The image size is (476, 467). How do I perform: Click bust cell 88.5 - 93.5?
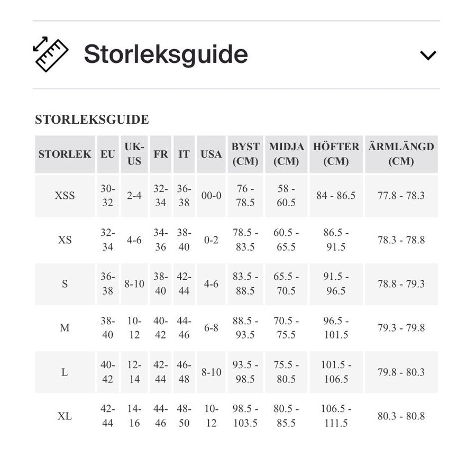[x=245, y=328]
